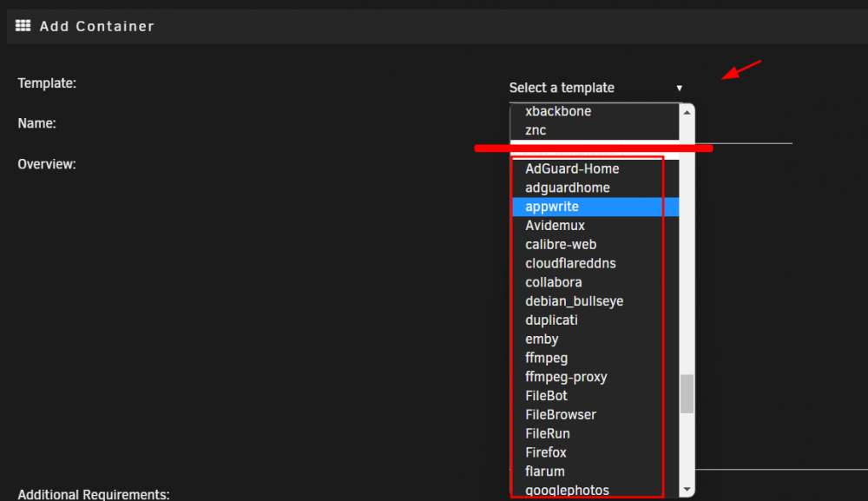This screenshot has width=868, height=501.
Task: Click the list scrollbar down arrow
Action: coord(687,490)
